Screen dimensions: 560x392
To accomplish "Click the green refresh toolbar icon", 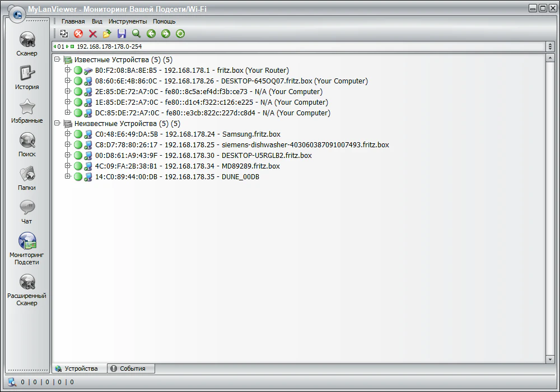I will click(180, 34).
